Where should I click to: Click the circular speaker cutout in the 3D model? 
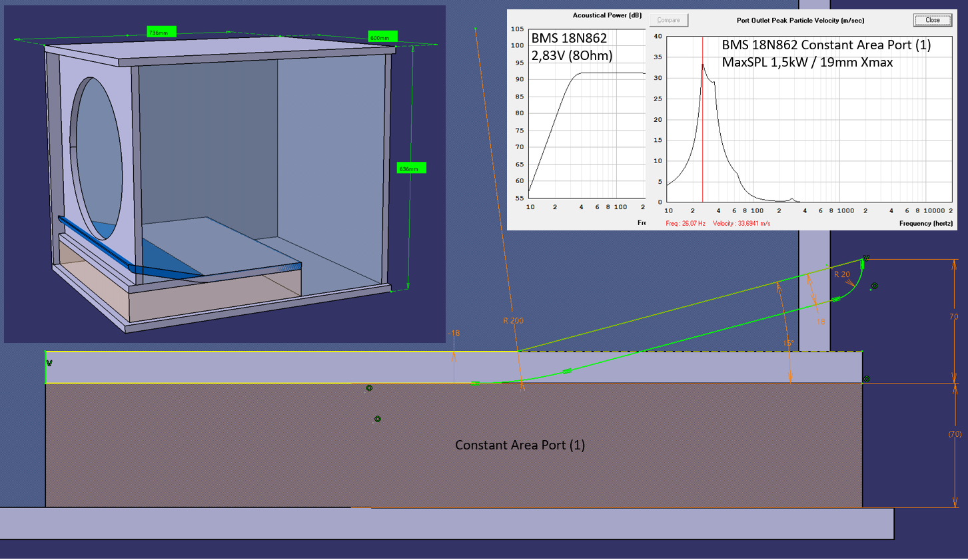[x=97, y=158]
